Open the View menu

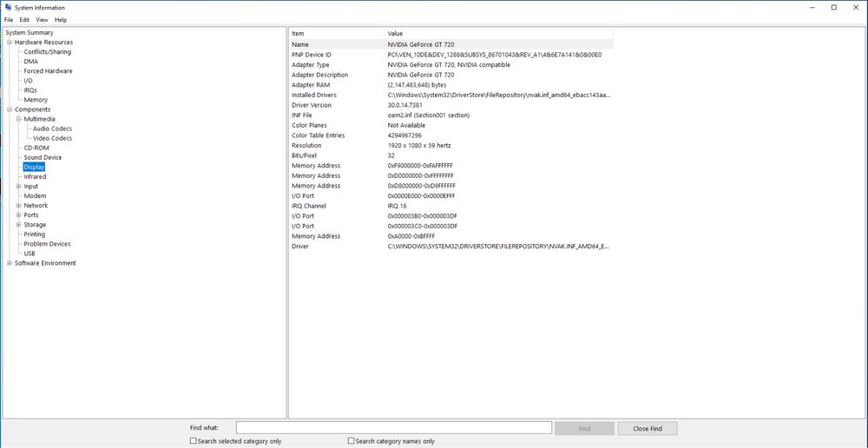coord(42,20)
